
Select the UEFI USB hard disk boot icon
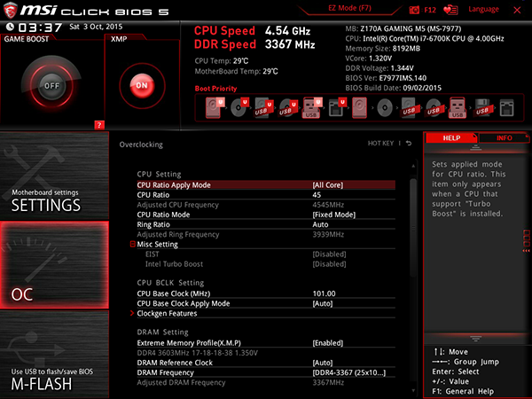click(263, 107)
